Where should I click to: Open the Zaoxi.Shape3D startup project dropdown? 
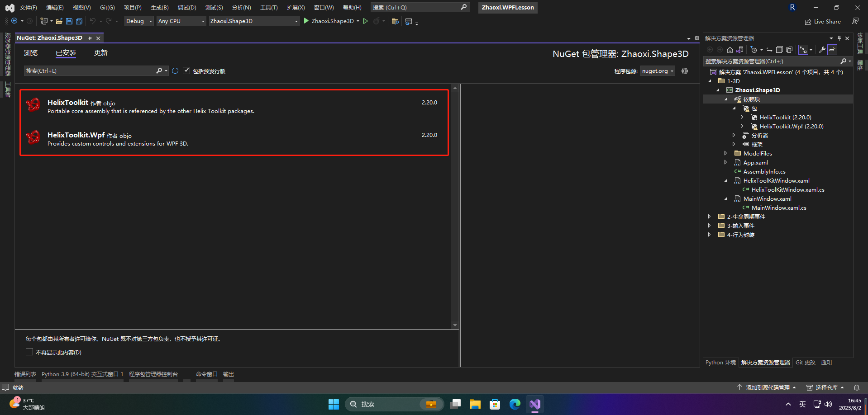[x=254, y=21]
